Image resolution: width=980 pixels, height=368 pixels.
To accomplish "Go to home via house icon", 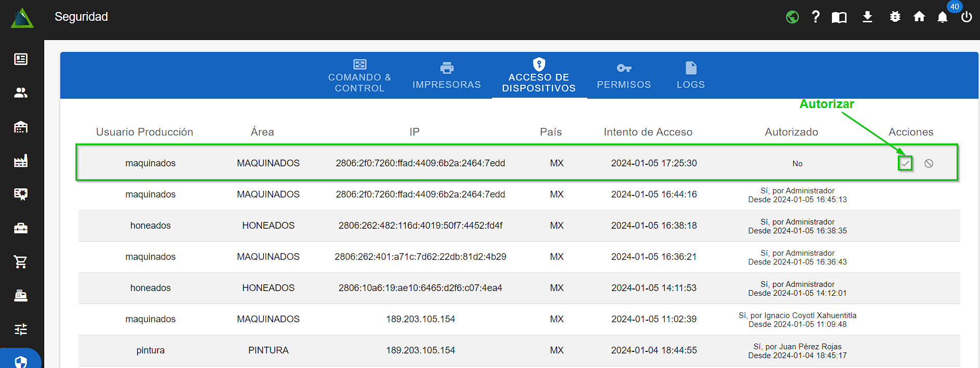I will point(919,17).
